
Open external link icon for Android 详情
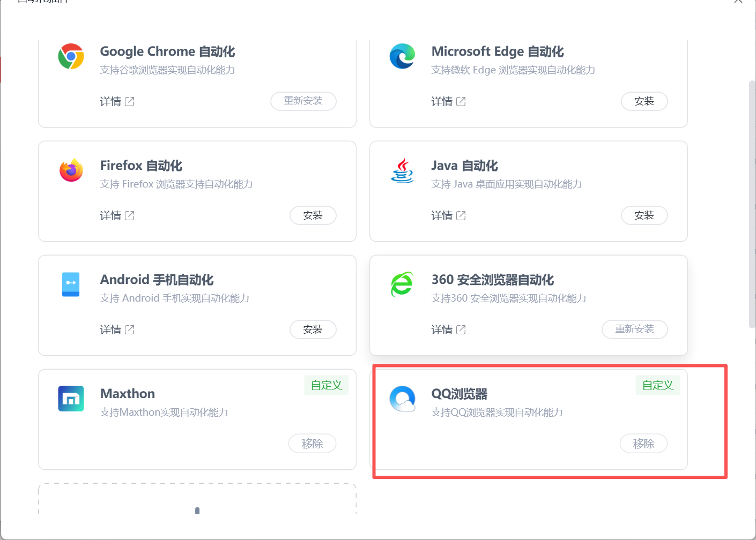coord(130,329)
